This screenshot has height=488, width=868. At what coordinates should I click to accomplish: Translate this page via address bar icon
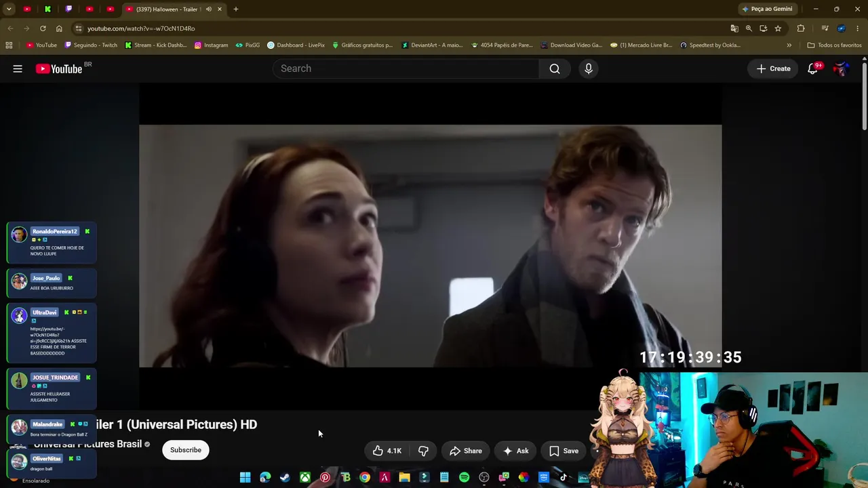click(x=734, y=28)
